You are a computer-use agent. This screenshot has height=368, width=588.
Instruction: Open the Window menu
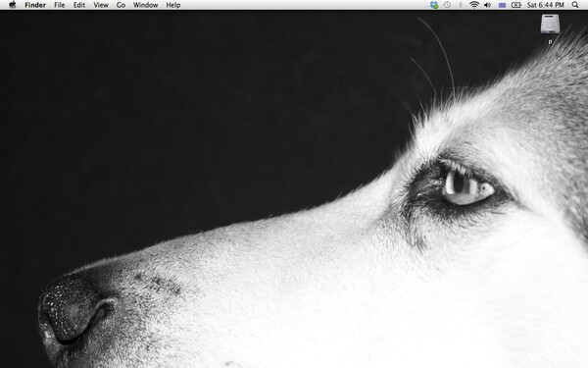[145, 5]
